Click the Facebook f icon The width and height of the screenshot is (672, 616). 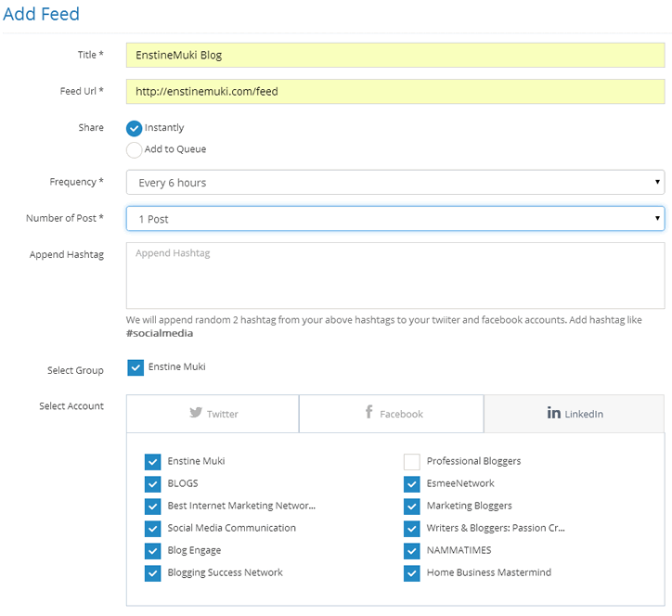(x=368, y=412)
